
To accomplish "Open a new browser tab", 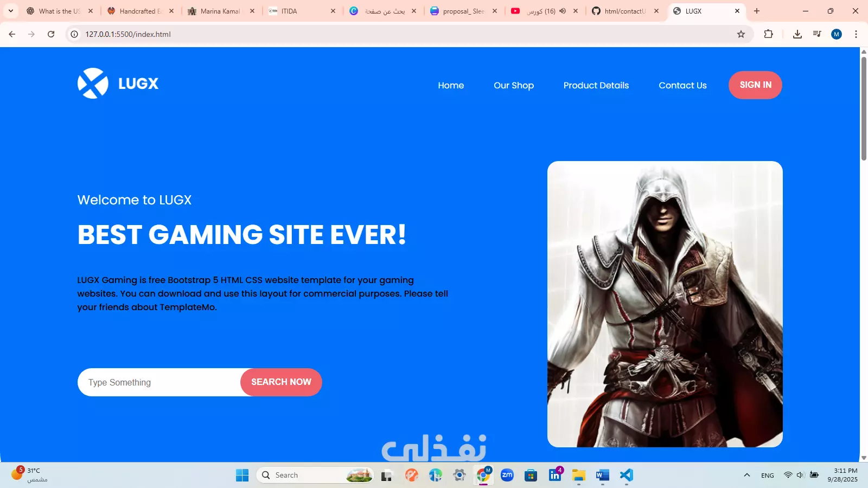I will coord(757,11).
